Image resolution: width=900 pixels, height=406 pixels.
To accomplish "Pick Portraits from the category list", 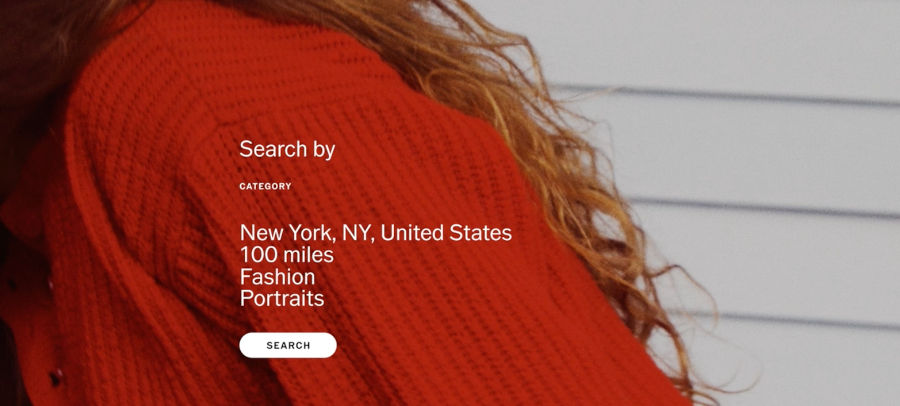I will tap(282, 299).
